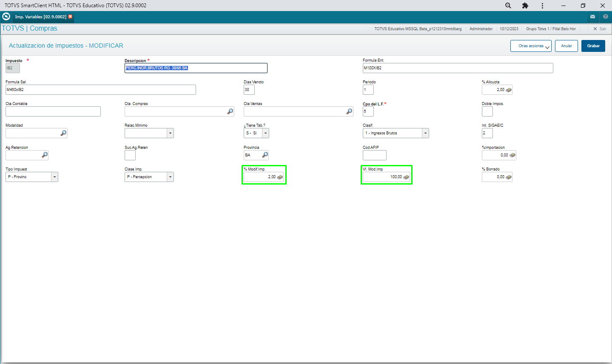This screenshot has width=612, height=364.
Task: Switch to the Imp. Variables tab
Action: coord(40,17)
